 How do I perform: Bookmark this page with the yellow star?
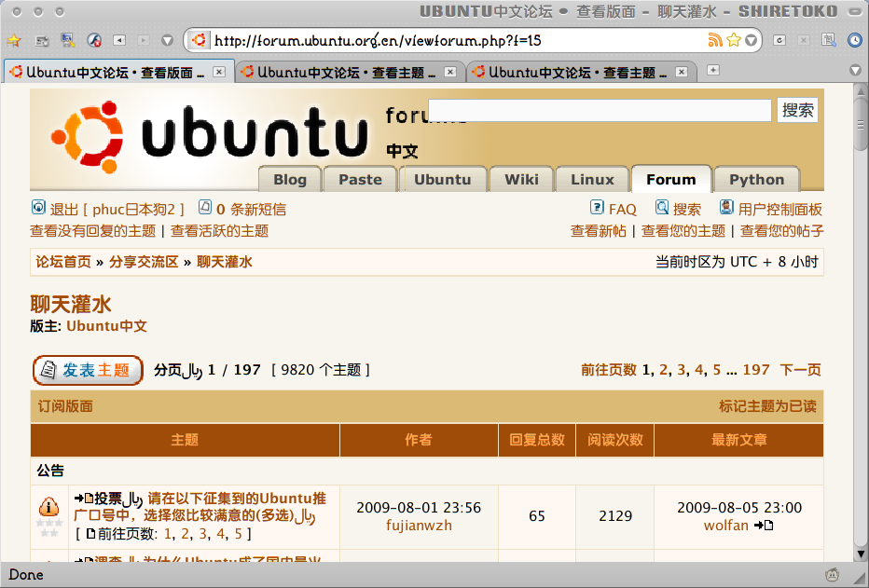[x=733, y=40]
